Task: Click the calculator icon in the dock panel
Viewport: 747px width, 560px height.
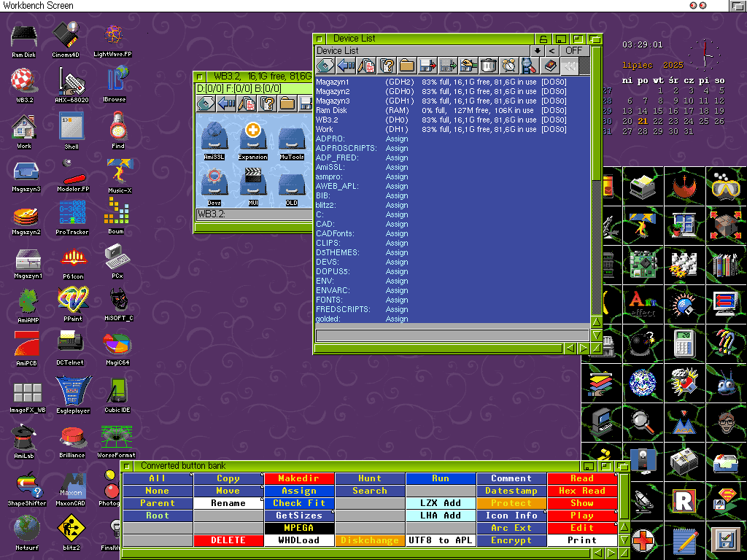Action: click(x=684, y=343)
